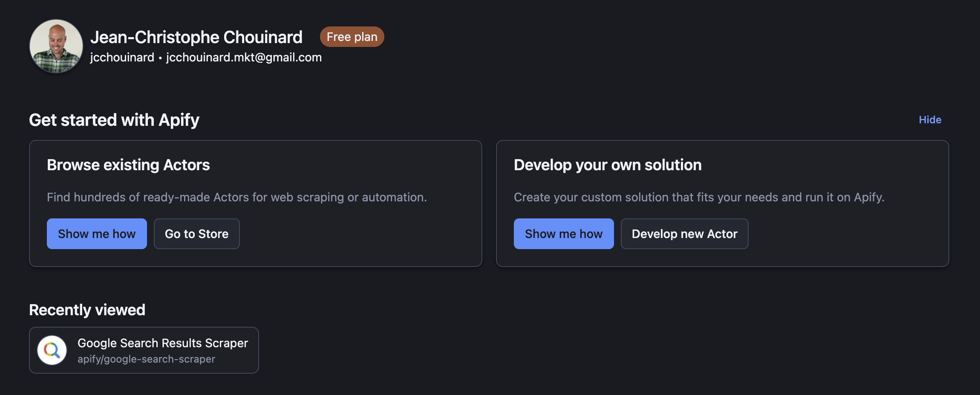Click the Develop new Actor button
This screenshot has height=395, width=980.
coord(684,234)
